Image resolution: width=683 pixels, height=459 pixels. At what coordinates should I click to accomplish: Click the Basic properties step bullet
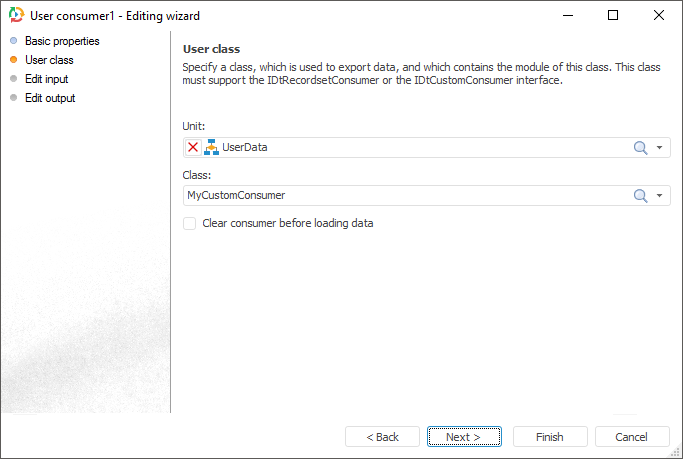click(x=14, y=41)
